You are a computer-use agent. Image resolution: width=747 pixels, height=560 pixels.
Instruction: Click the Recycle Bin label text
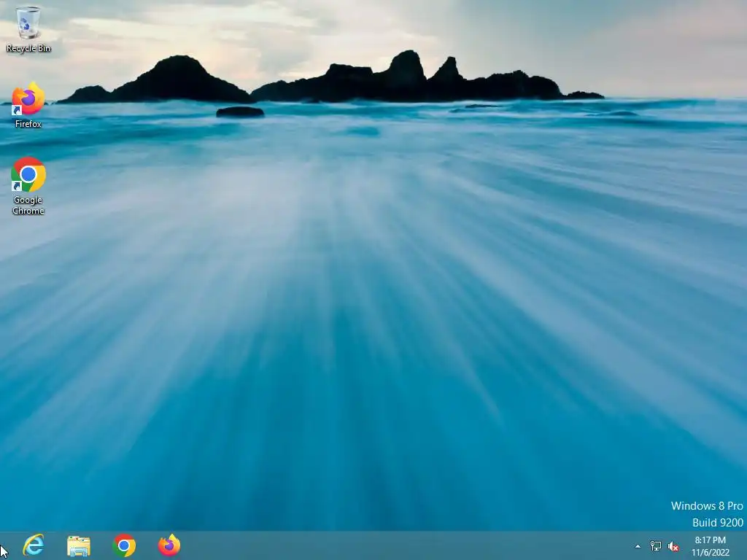28,48
